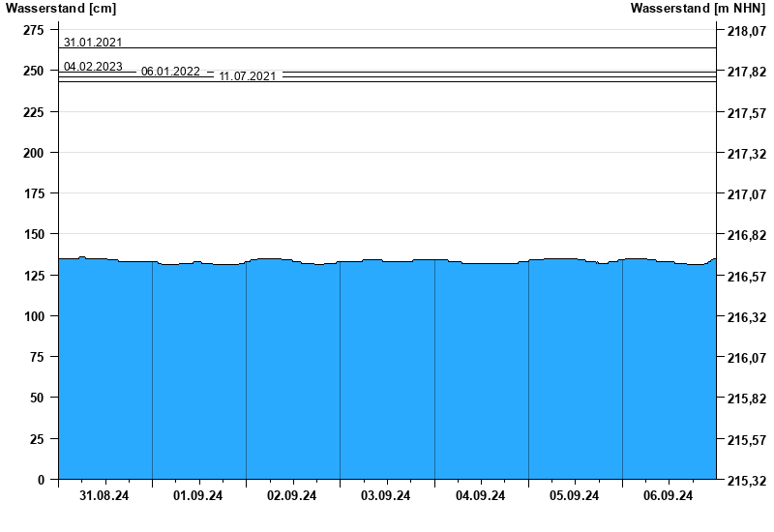The height and width of the screenshot is (532, 774).
Task: Click the 216,57 value on right axis
Action: (745, 277)
